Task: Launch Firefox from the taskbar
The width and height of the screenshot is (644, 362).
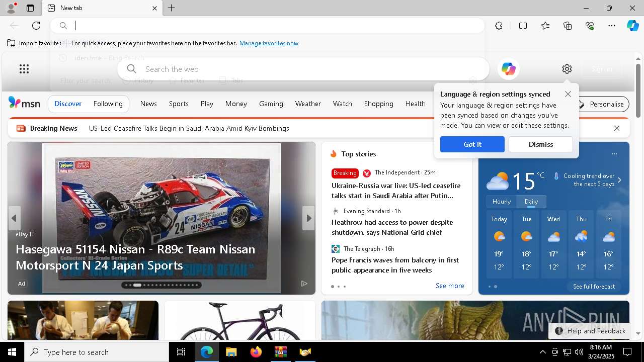Action: coord(256,352)
